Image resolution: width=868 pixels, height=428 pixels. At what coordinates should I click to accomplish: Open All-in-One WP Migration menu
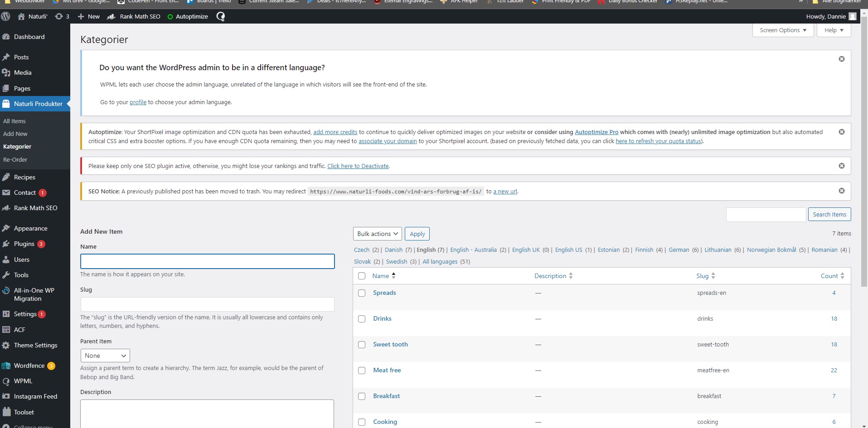pos(35,294)
